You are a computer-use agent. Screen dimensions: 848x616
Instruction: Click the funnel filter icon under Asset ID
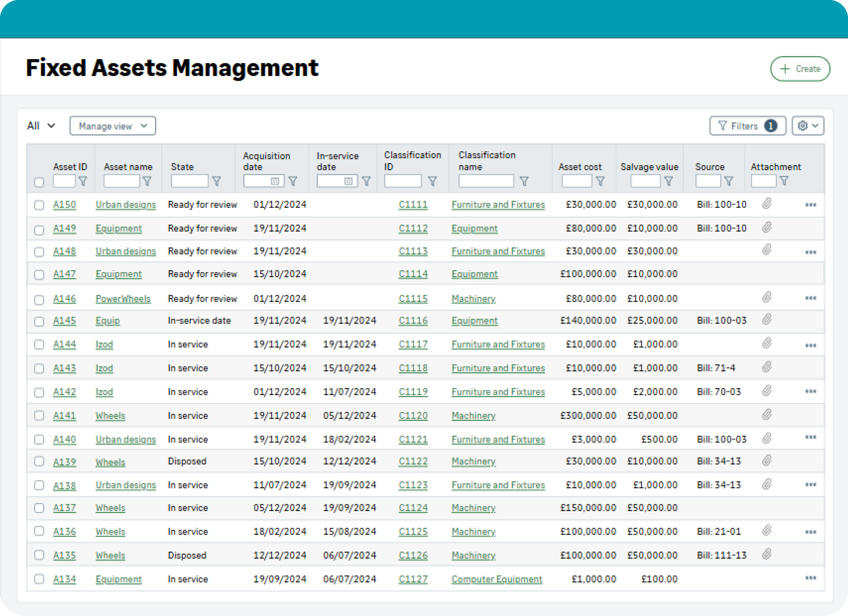83,181
